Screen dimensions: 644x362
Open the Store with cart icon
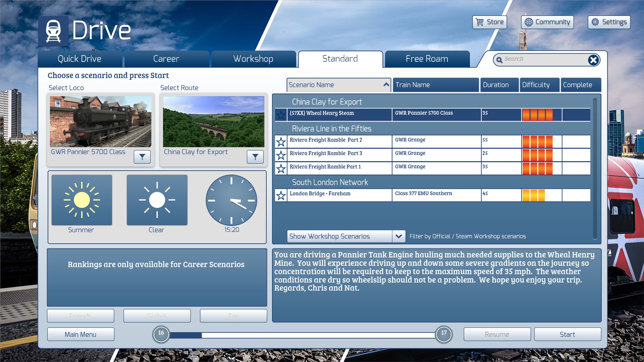(x=489, y=22)
